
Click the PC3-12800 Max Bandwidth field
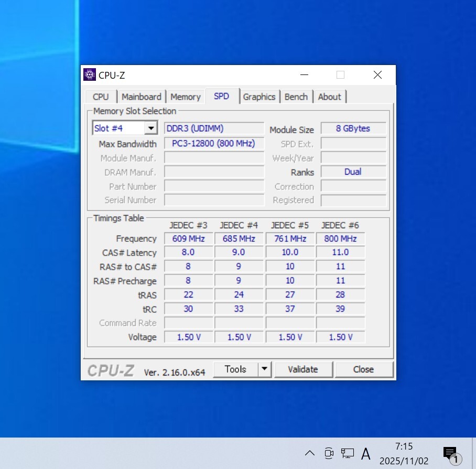pyautogui.click(x=214, y=143)
